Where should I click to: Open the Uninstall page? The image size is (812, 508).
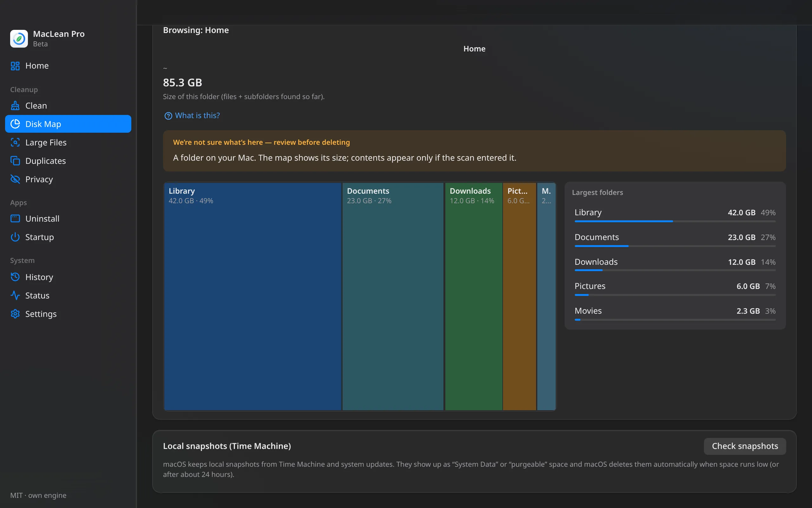pos(68,219)
